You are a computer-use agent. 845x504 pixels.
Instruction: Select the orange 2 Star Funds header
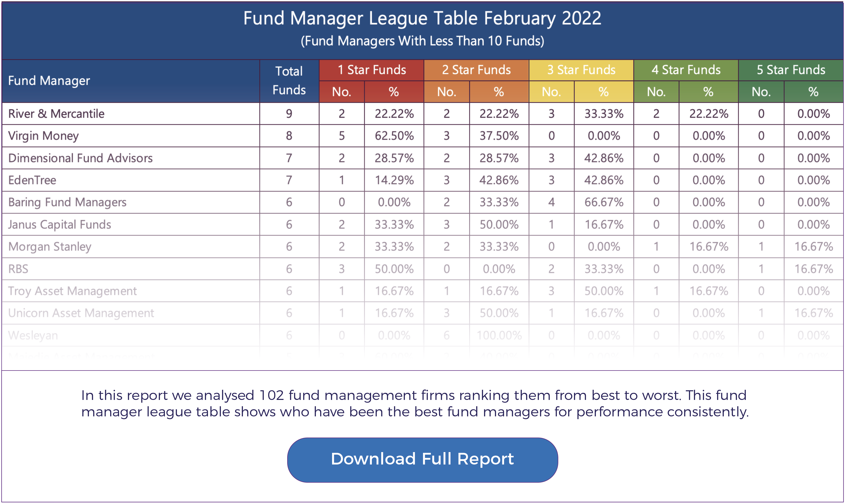tap(476, 70)
